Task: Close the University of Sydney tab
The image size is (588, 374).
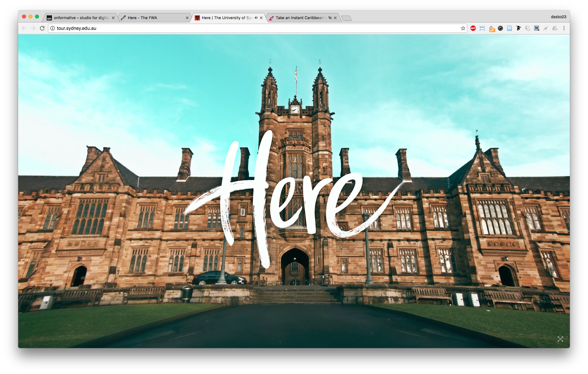Action: pos(261,18)
